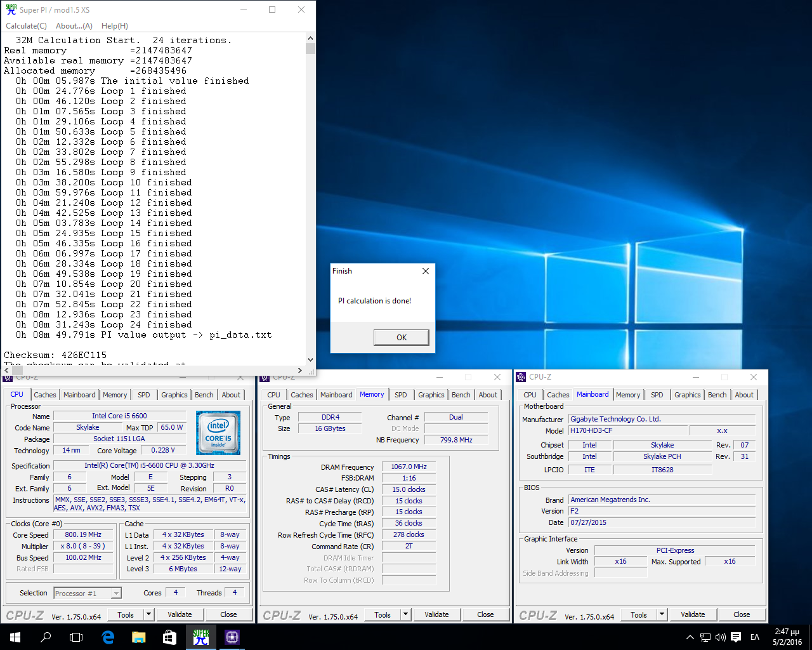
Task: Click Super PI vertical scrollbar up arrow
Action: pos(310,38)
